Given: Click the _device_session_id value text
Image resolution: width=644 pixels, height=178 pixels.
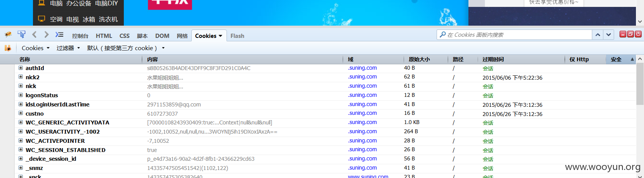Looking at the screenshot, I should coord(201,159).
